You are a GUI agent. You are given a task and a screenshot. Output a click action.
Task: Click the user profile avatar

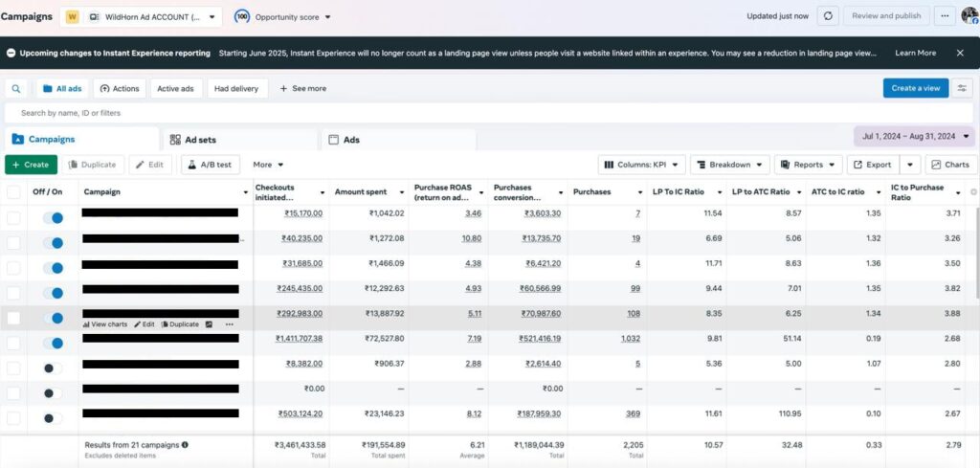pyautogui.click(x=969, y=16)
